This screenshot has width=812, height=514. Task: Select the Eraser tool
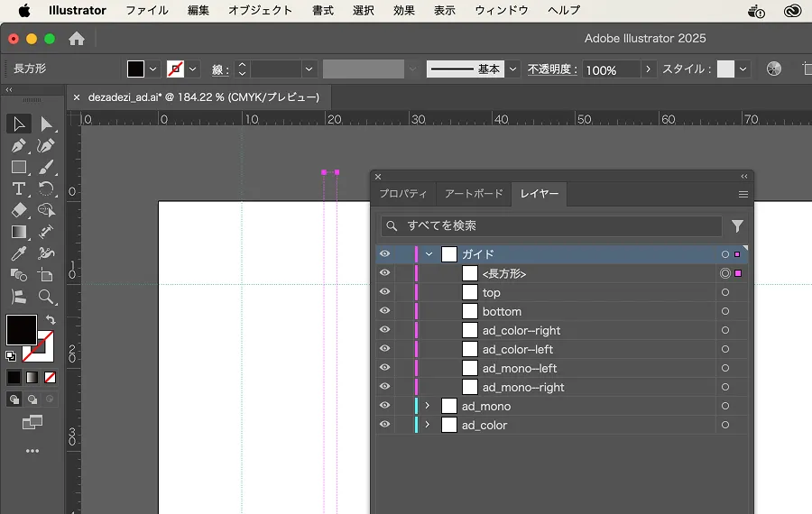tap(18, 210)
